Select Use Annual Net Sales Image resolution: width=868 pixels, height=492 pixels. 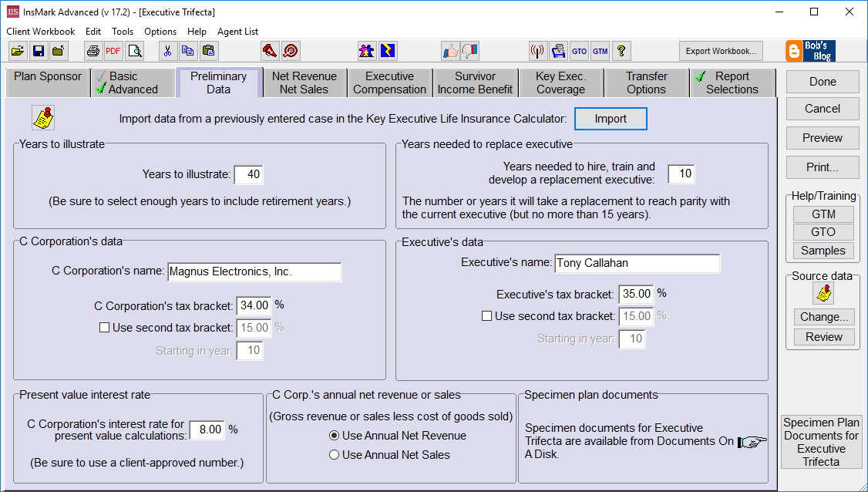point(334,454)
